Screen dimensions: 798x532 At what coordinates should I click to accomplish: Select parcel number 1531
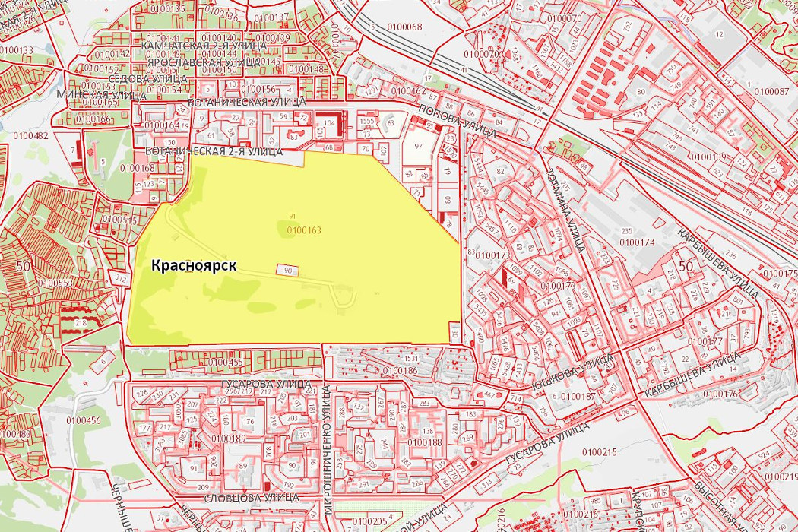pyautogui.click(x=411, y=359)
